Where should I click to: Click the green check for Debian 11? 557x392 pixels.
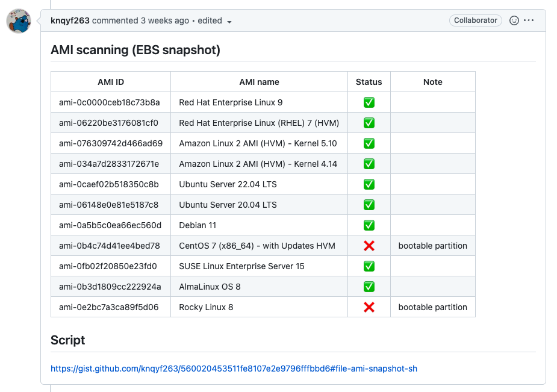tap(369, 225)
